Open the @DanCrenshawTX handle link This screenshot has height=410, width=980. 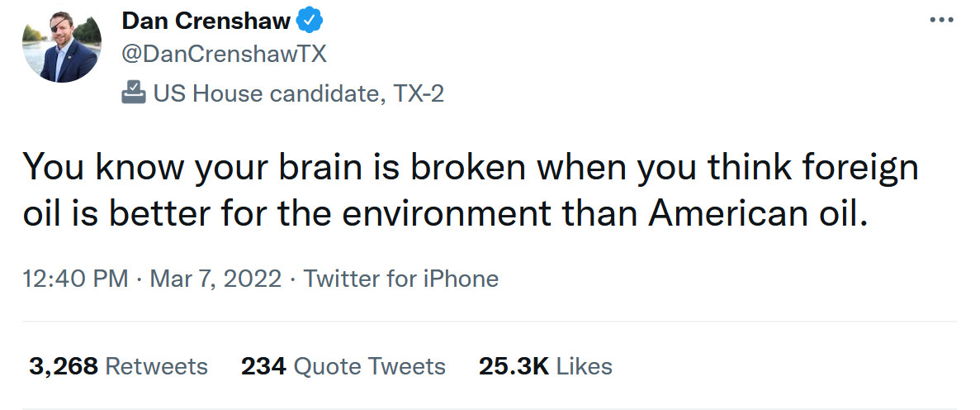pos(224,55)
